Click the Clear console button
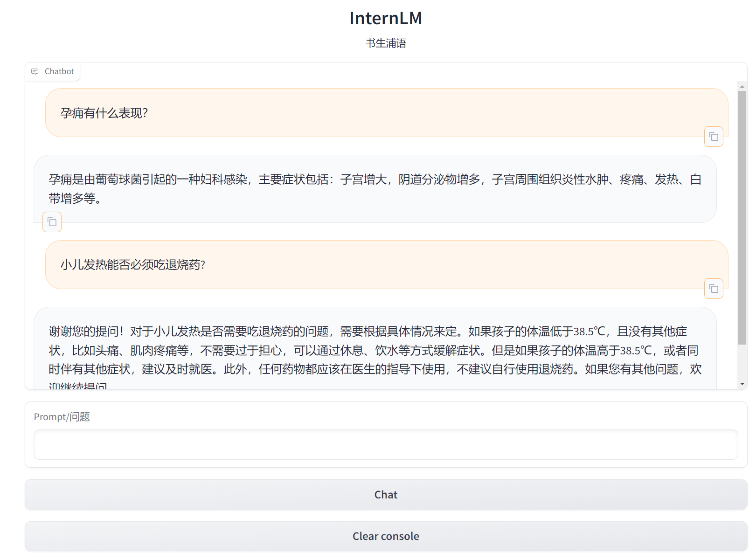The image size is (756, 560). 386,536
